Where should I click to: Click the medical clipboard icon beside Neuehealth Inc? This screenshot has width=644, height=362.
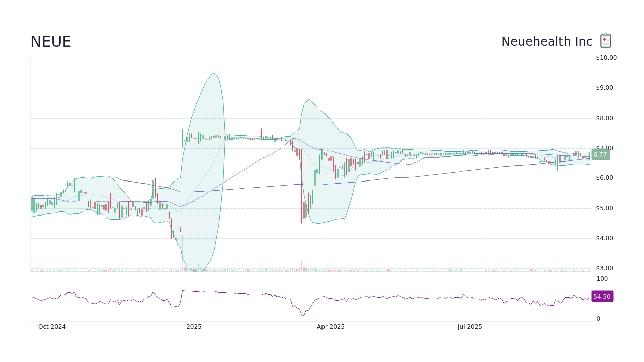(x=605, y=40)
